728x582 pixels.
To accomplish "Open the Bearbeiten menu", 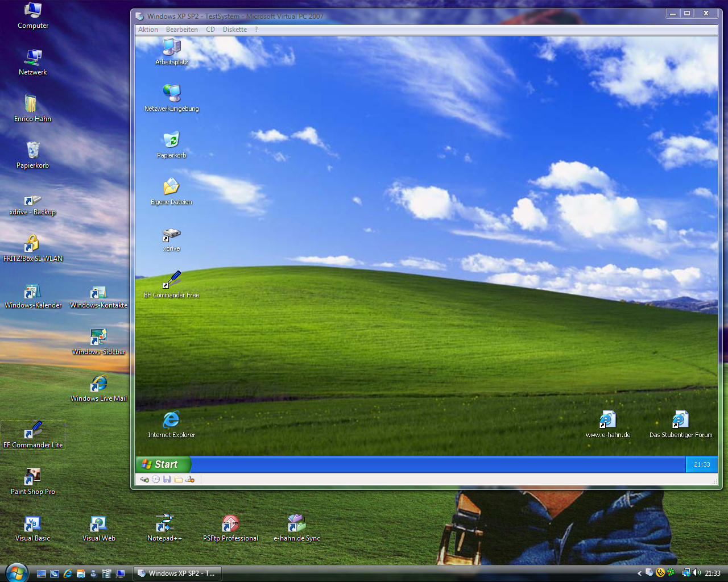I will point(182,30).
